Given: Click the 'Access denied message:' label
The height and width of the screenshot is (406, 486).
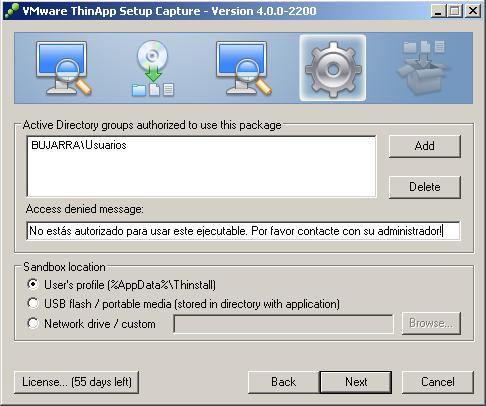Looking at the screenshot, I should click(x=85, y=209).
